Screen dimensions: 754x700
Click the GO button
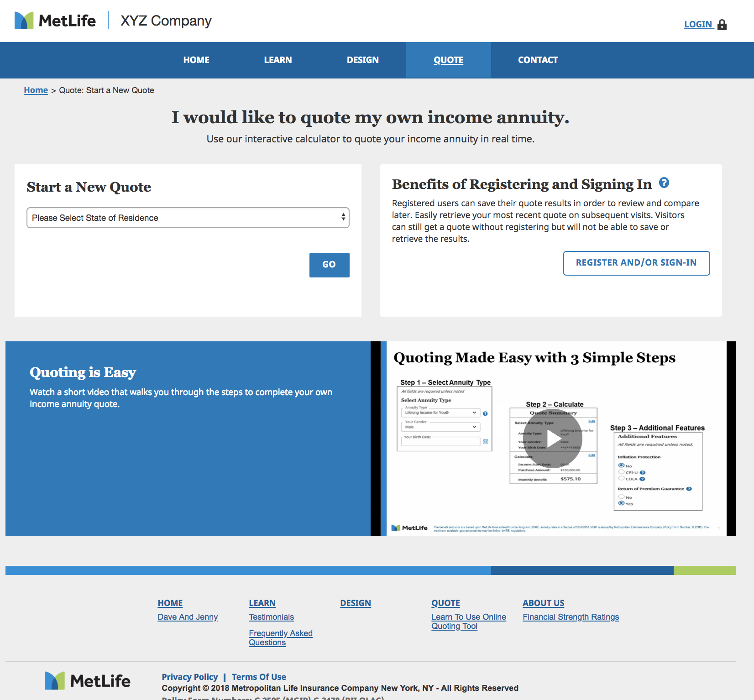pyautogui.click(x=330, y=265)
